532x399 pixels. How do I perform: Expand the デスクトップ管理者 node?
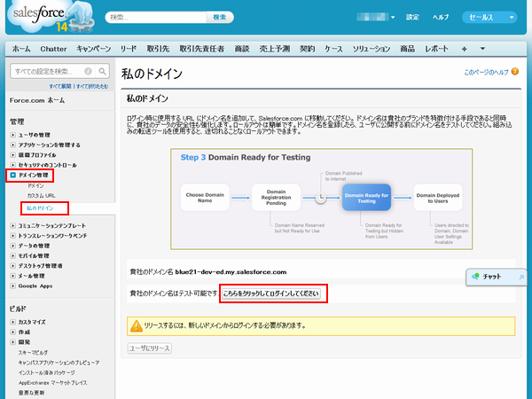(13, 266)
